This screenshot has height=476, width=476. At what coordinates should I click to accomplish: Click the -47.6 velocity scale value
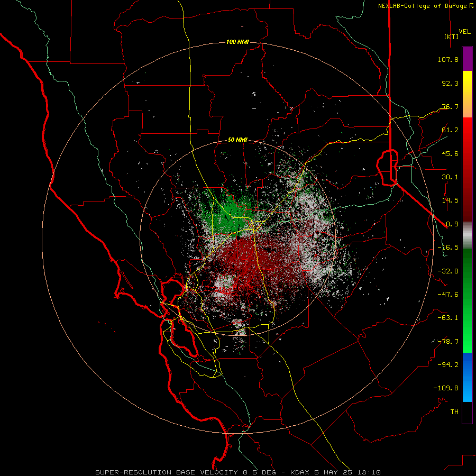[448, 295]
